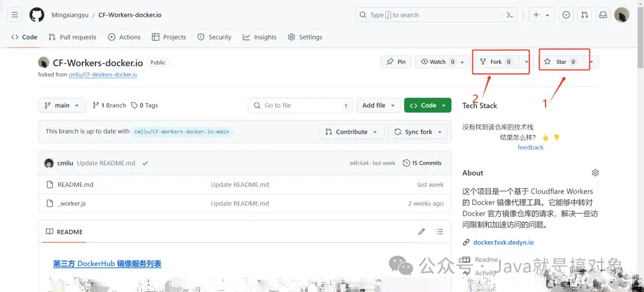The height and width of the screenshot is (292, 644).
Task: View the 0 Tags list
Action: [x=144, y=105]
